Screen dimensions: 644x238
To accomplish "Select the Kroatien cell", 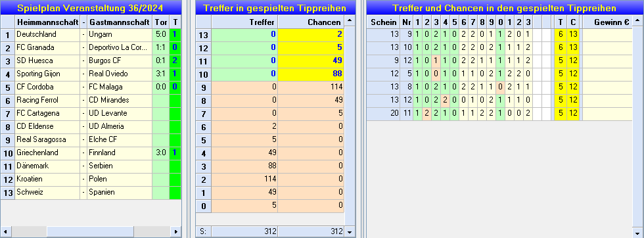I will click(x=47, y=179).
